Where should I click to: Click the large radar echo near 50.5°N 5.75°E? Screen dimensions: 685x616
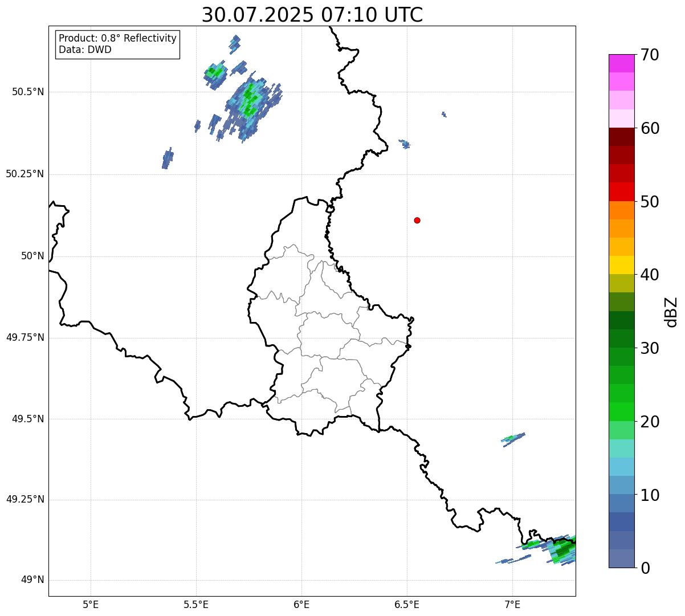click(250, 108)
